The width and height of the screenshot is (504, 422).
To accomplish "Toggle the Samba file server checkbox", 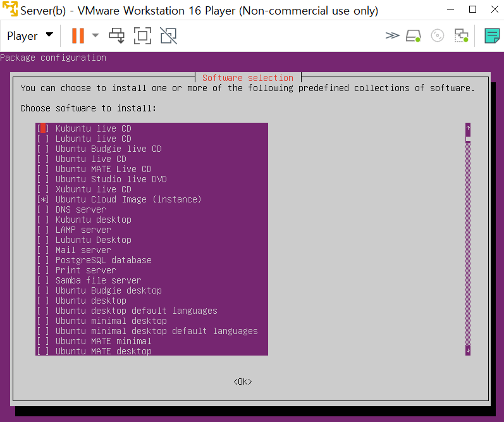I will (x=43, y=280).
